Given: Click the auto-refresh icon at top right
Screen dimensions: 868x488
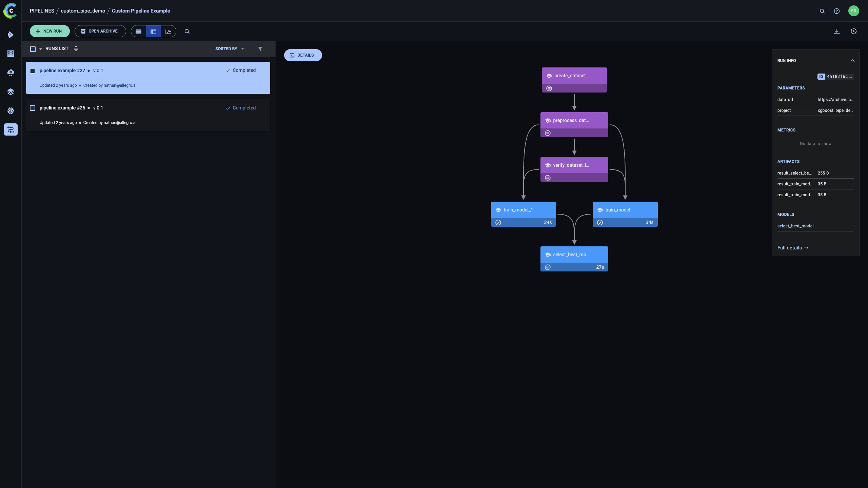Looking at the screenshot, I should coord(853,31).
